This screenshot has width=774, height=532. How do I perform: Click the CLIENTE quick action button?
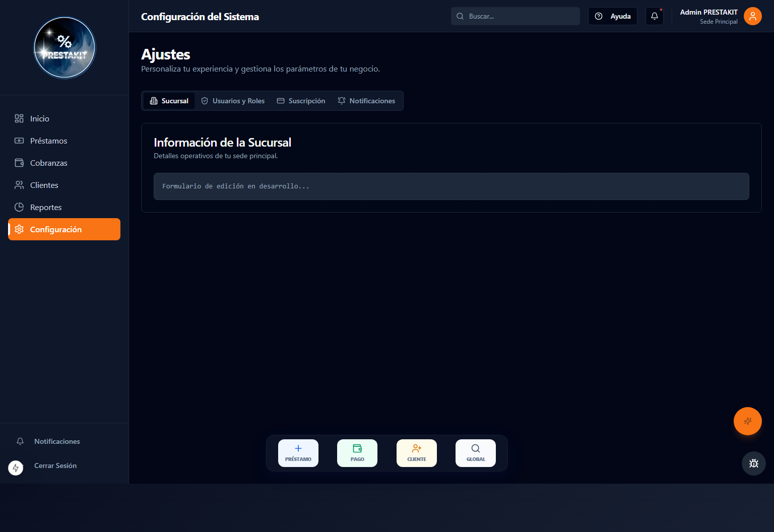click(x=417, y=453)
